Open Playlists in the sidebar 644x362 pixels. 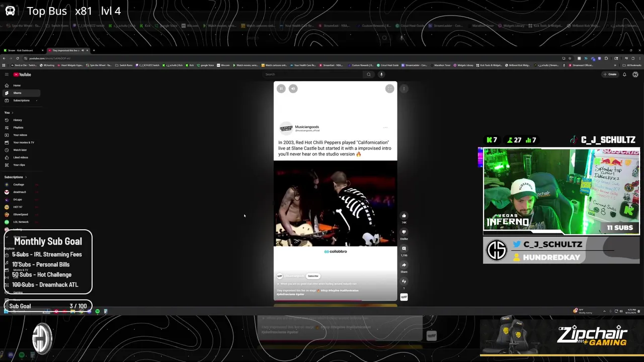21,128
